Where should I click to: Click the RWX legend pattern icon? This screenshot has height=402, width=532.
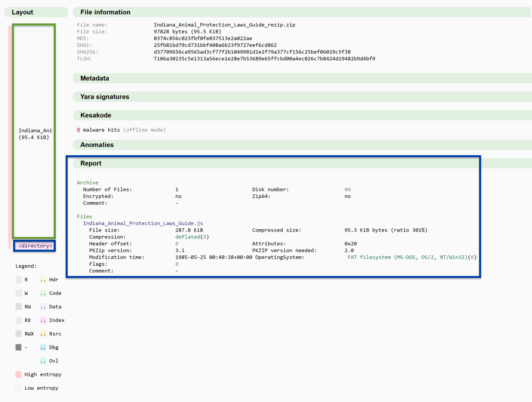pyautogui.click(x=18, y=333)
